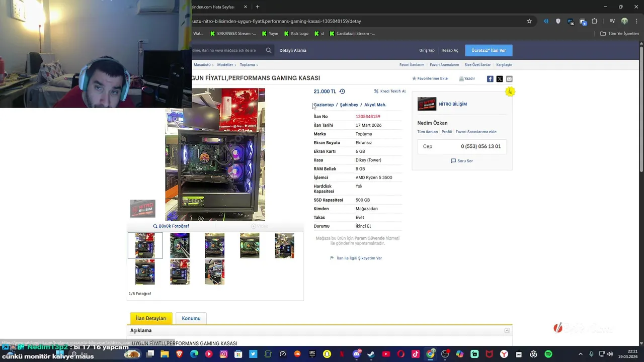Open File Explorer from the taskbar

[165, 354]
